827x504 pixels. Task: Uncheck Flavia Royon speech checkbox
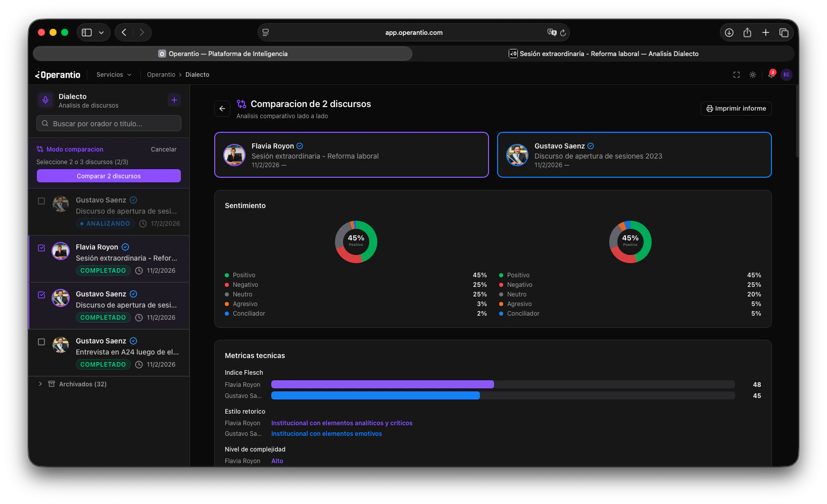(x=41, y=248)
